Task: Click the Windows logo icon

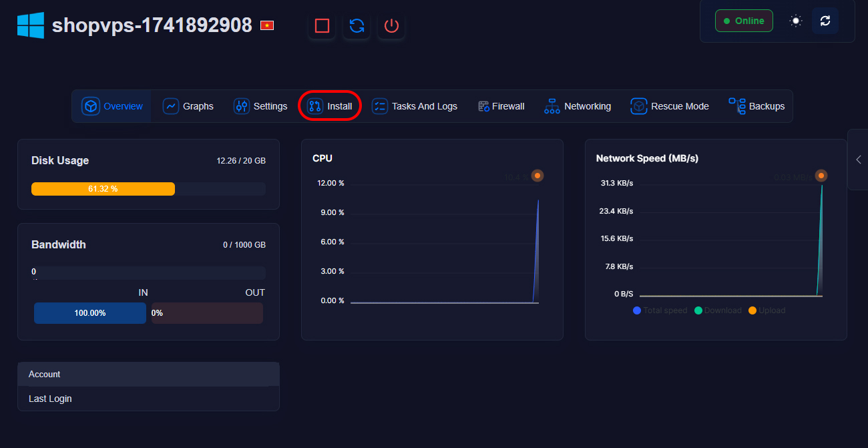Action: (31, 25)
